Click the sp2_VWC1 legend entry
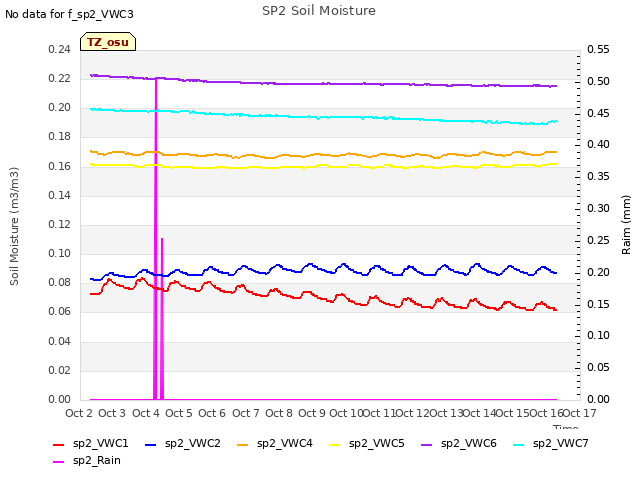 click(x=91, y=443)
